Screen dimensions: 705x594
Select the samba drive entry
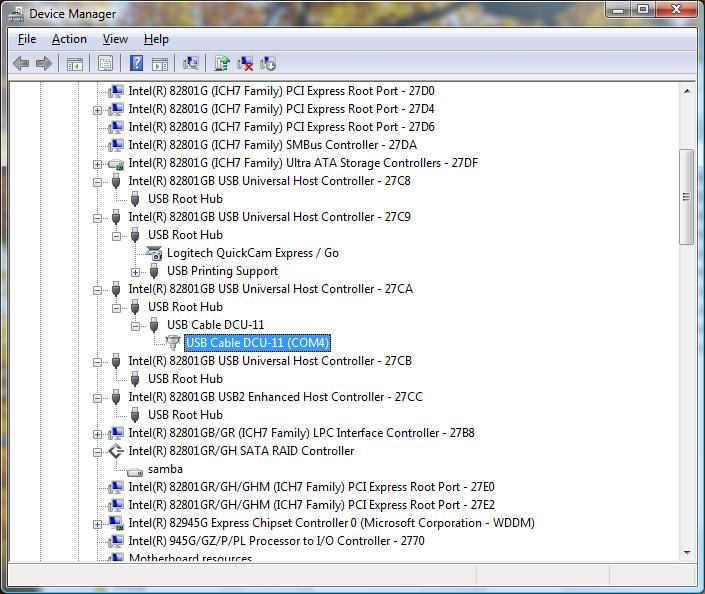[165, 469]
